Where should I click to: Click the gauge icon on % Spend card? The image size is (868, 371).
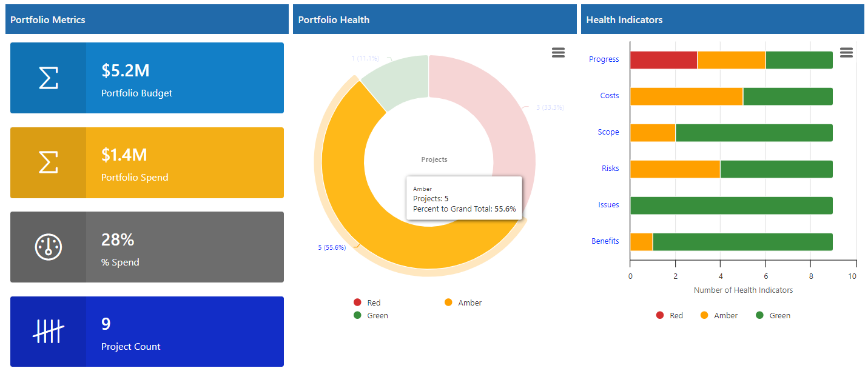(49, 247)
